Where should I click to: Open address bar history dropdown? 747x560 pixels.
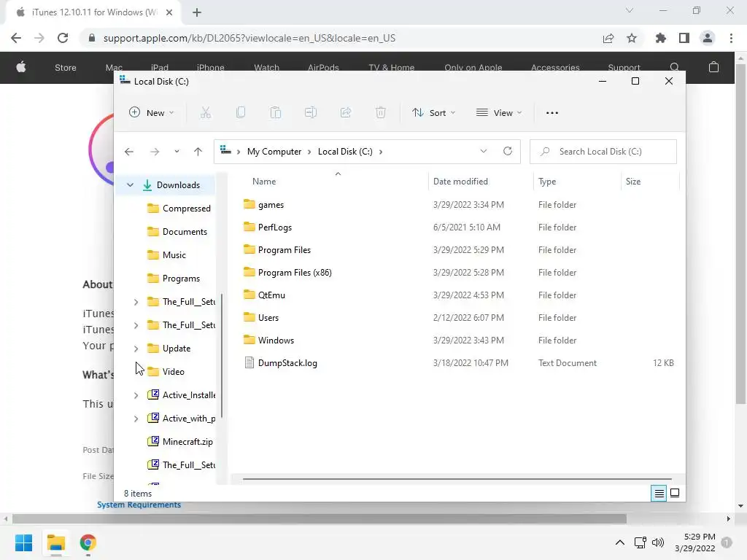484,152
